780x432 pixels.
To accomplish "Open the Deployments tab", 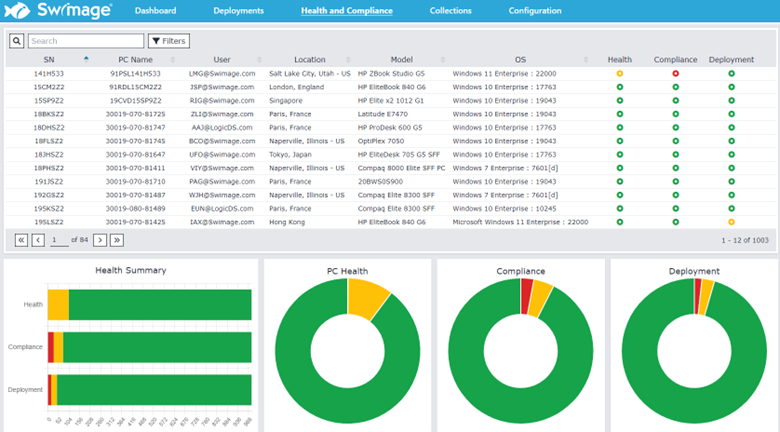I will click(238, 11).
